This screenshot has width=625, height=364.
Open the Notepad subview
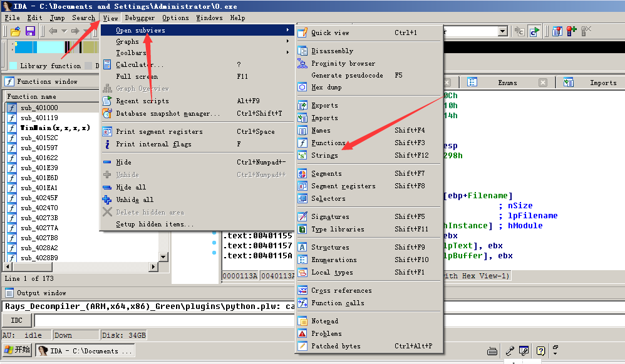[x=369, y=321]
